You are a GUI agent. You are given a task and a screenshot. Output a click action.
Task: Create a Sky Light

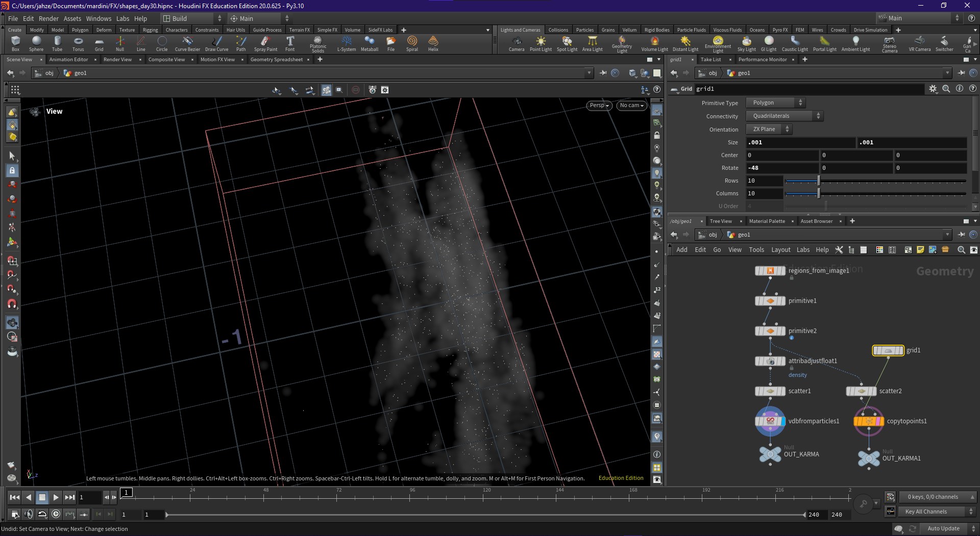(747, 44)
